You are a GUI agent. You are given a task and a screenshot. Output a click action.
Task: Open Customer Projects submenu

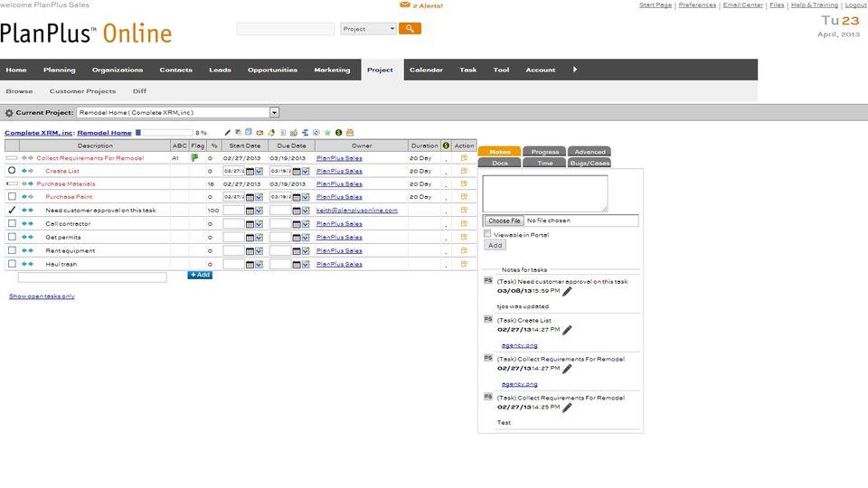coord(82,91)
